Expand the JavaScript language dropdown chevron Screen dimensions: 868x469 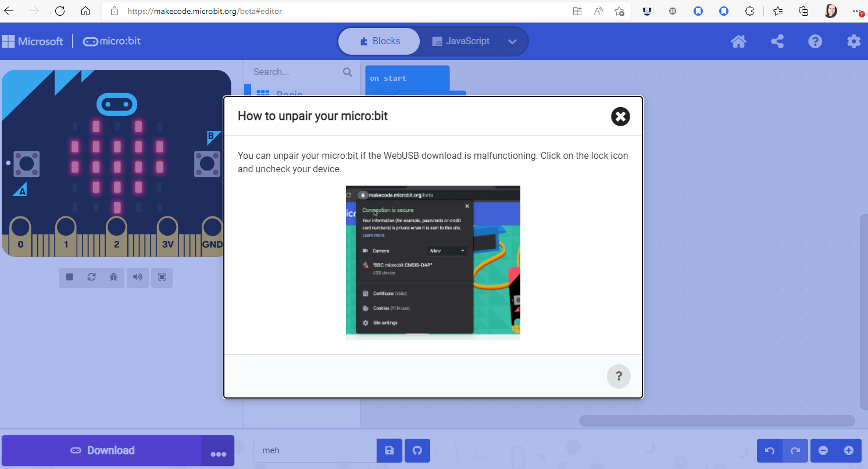512,41
